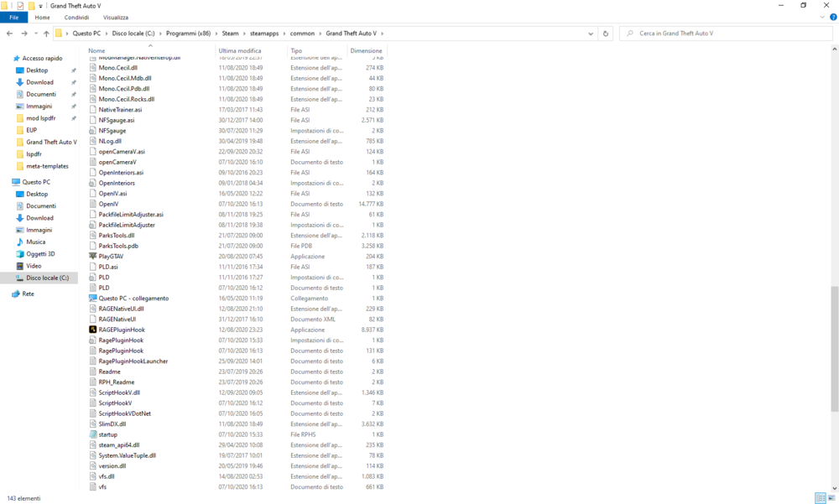Select file ScriptHookVDotNet
This screenshot has height=504, width=839.
125,413
